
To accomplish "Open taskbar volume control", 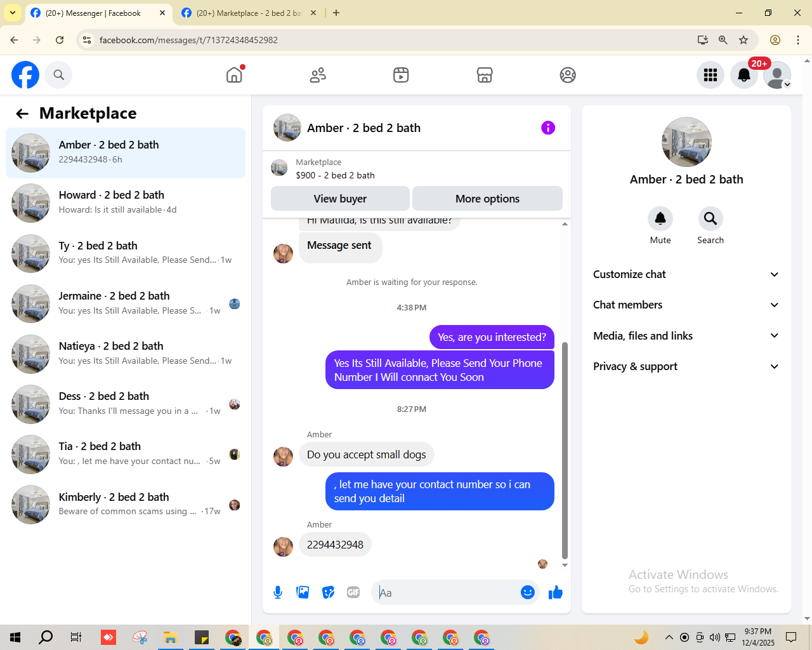I will tap(715, 637).
